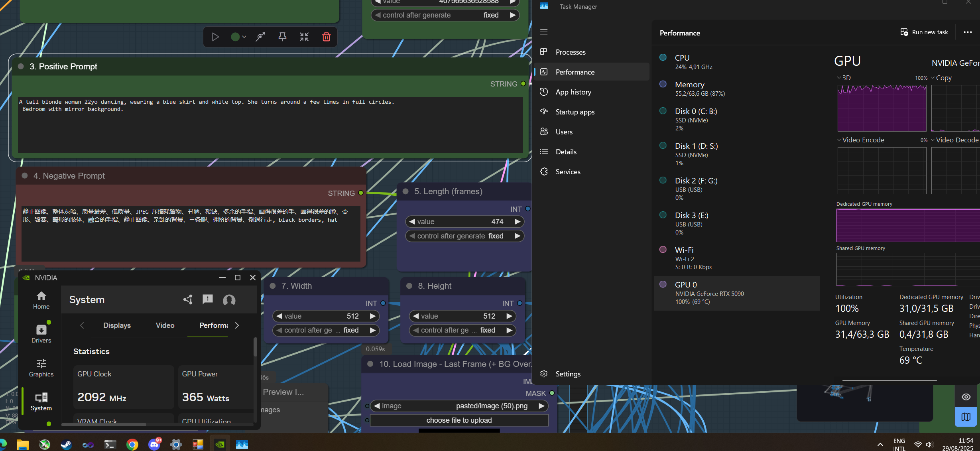The height and width of the screenshot is (451, 980).
Task: Click choose file to upload button
Action: tap(459, 420)
